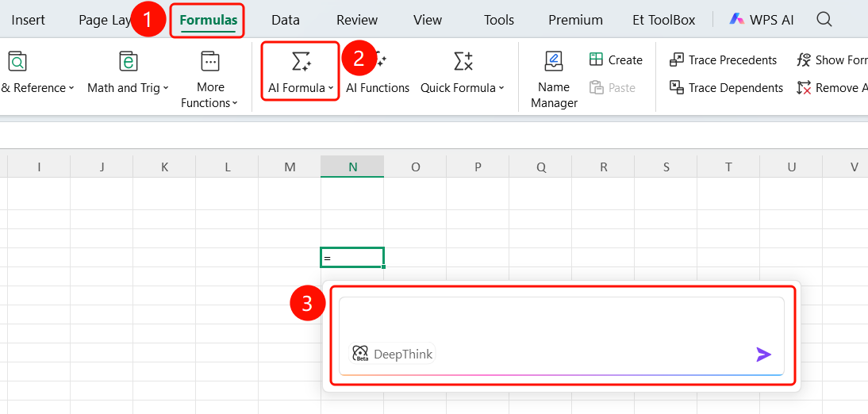
Task: Select column L header
Action: point(227,167)
